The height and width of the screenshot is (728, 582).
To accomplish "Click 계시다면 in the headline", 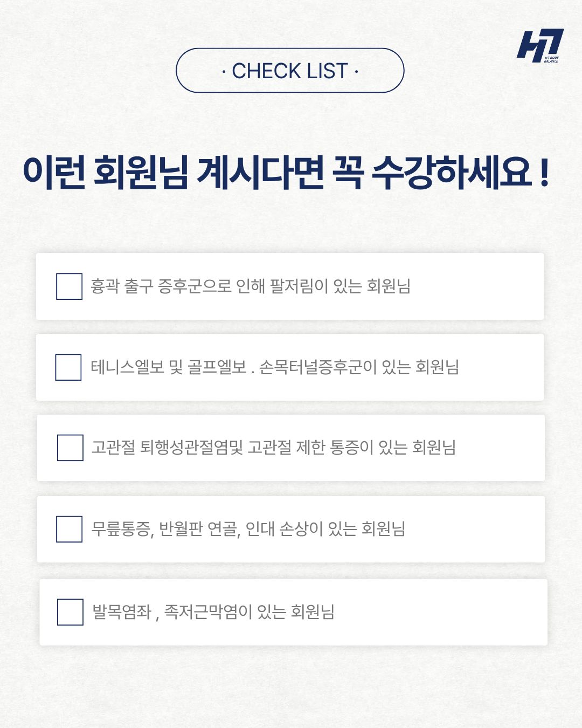I will tap(261, 173).
